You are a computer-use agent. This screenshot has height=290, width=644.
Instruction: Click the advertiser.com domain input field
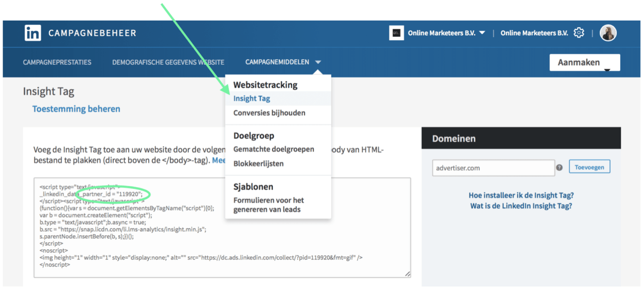(x=493, y=168)
